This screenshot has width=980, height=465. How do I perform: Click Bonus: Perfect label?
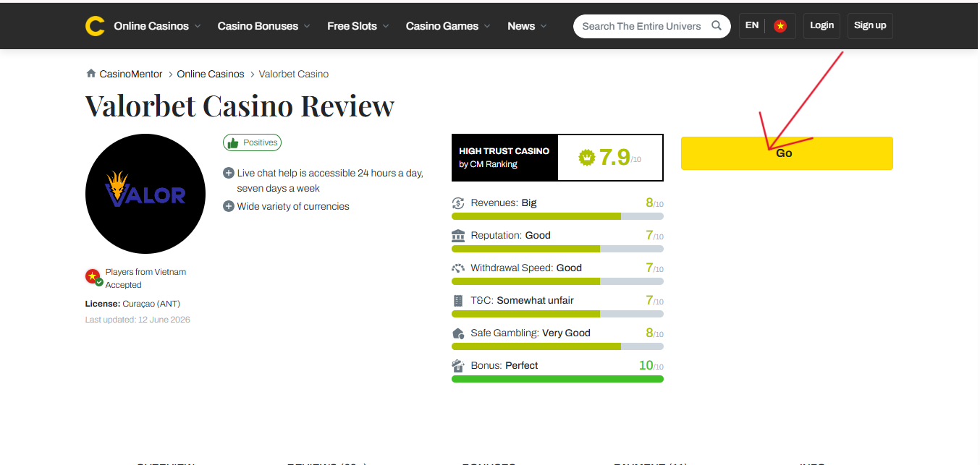point(504,366)
